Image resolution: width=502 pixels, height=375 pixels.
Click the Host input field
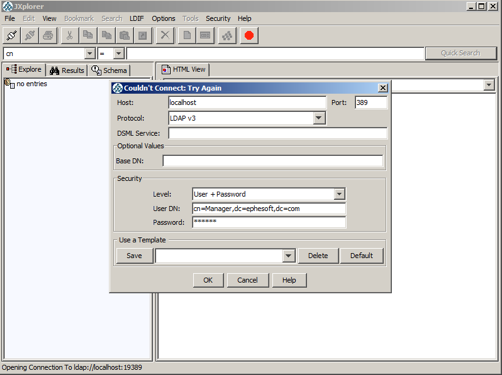click(247, 102)
